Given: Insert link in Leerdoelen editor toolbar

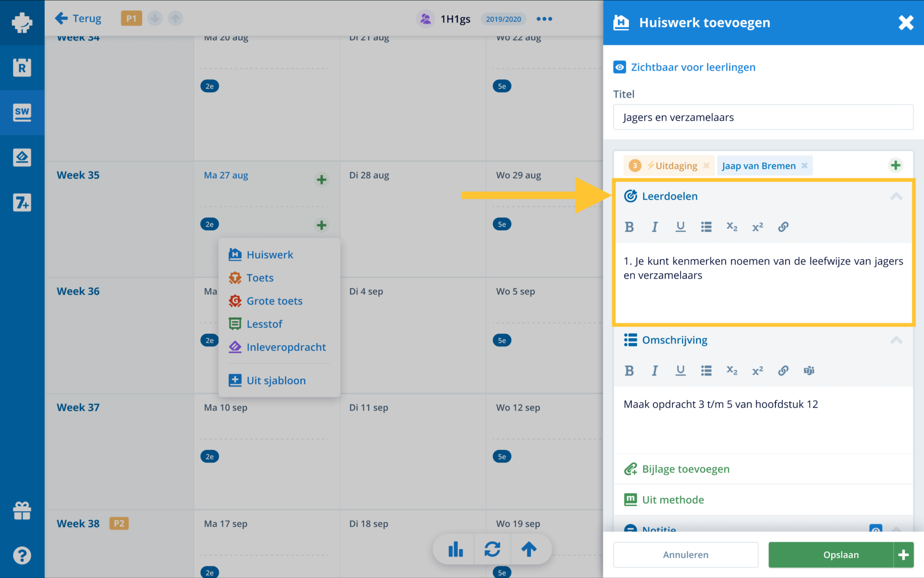Looking at the screenshot, I should click(783, 227).
